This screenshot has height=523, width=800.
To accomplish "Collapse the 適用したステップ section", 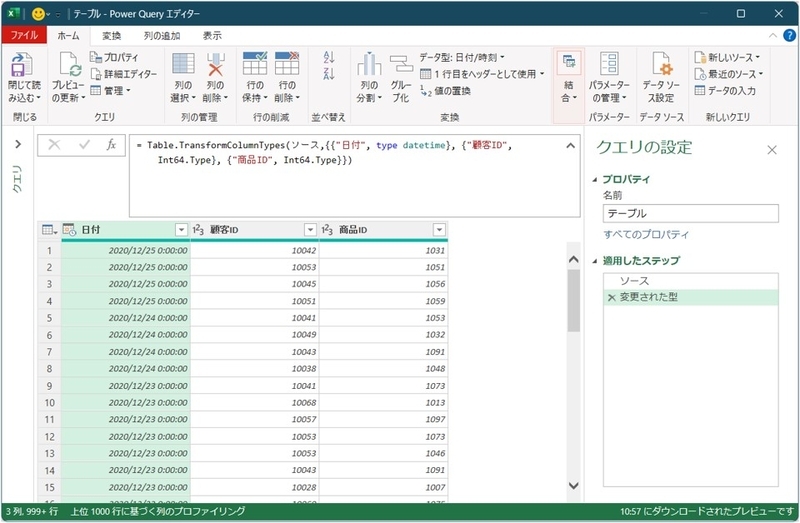I will [x=594, y=261].
